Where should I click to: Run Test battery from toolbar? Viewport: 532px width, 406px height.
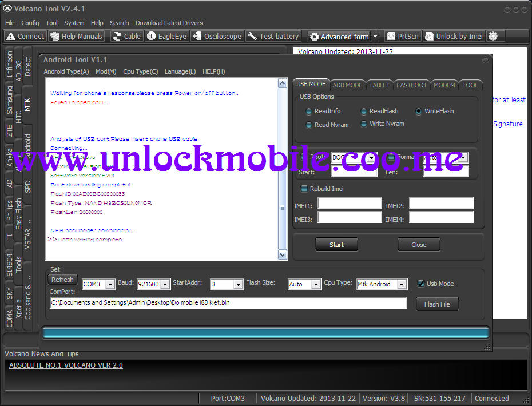click(273, 36)
